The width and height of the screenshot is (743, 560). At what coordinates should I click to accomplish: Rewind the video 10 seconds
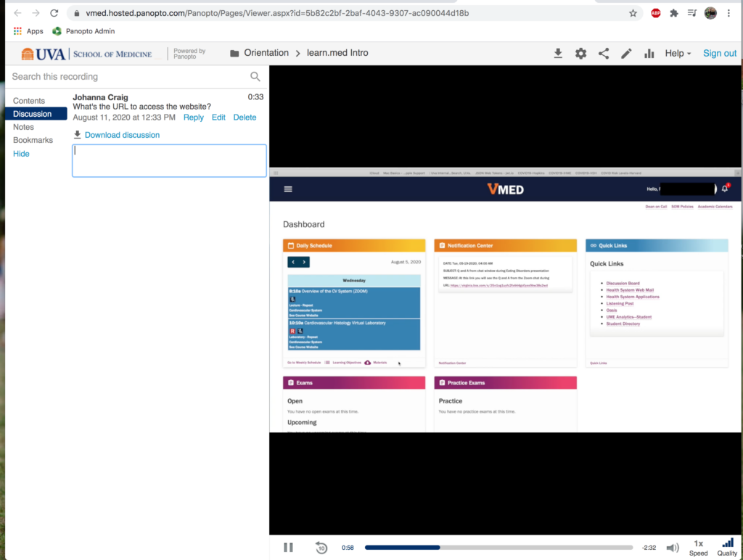click(321, 548)
